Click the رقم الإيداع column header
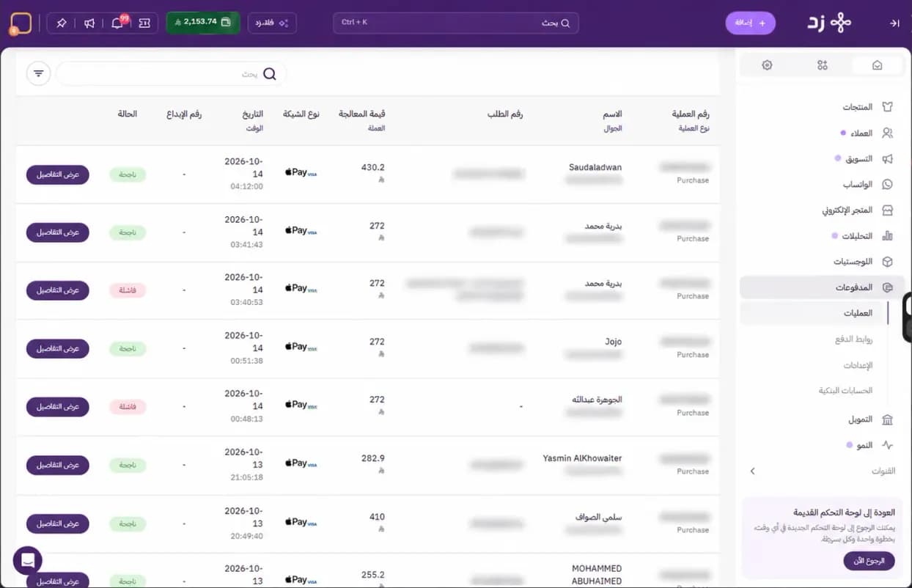912x588 pixels. [x=184, y=114]
